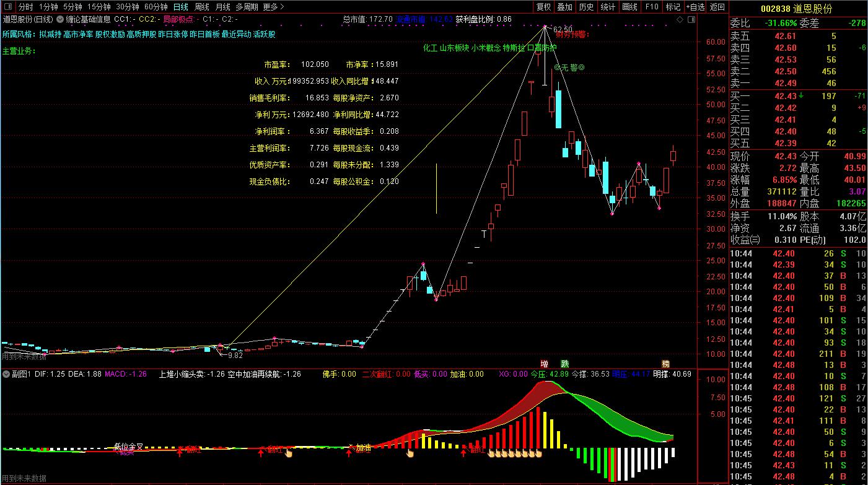The width and height of the screenshot is (868, 485).
Task: Switch to the 日线 daily chart
Action: (x=181, y=7)
